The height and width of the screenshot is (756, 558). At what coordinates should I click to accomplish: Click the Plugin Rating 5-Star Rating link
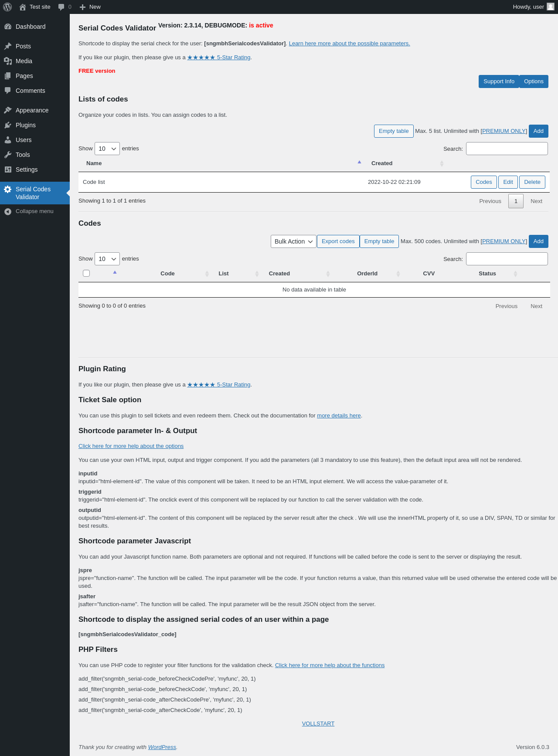(219, 385)
